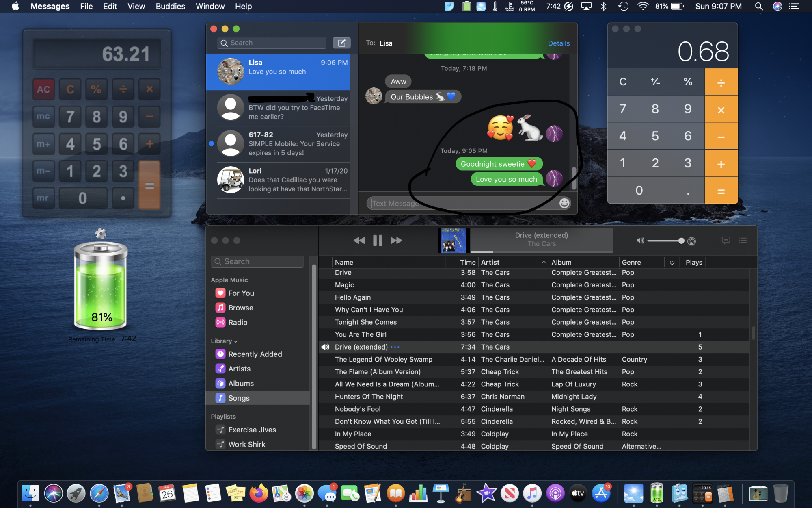Sort songs by the Artist column header
This screenshot has width=812, height=508.
tap(513, 262)
